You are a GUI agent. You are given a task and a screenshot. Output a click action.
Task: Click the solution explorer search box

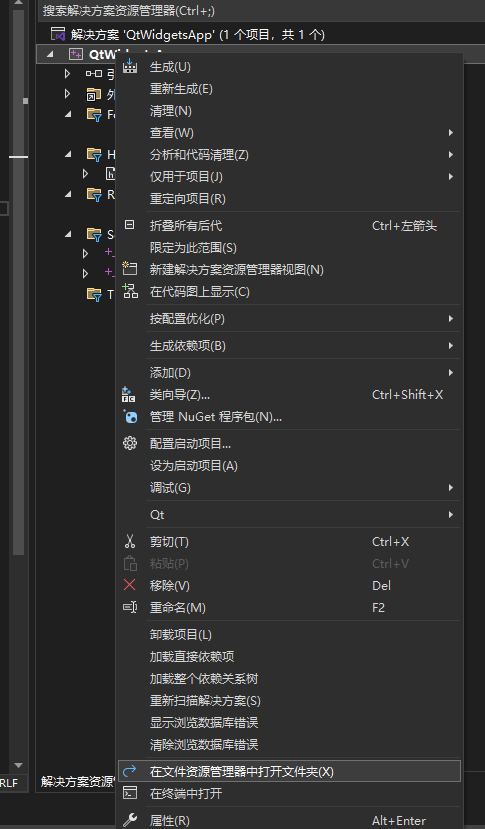[x=261, y=11]
